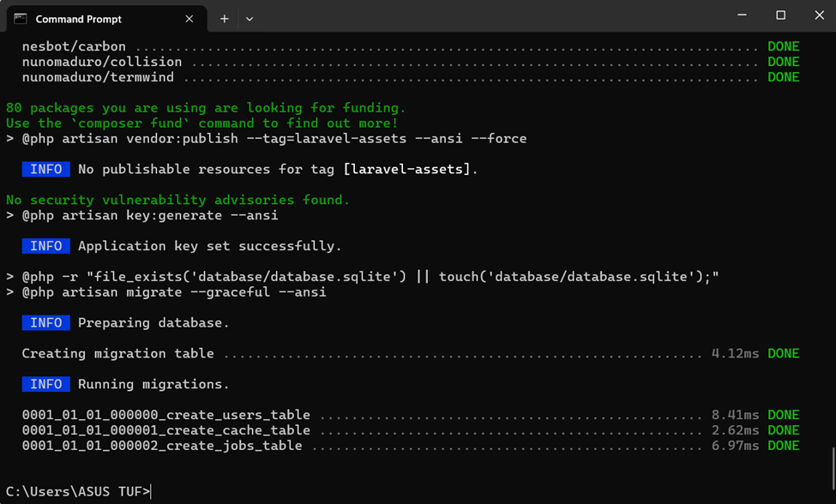This screenshot has height=504, width=836.
Task: Open a new tab with the plus button
Action: [x=225, y=19]
